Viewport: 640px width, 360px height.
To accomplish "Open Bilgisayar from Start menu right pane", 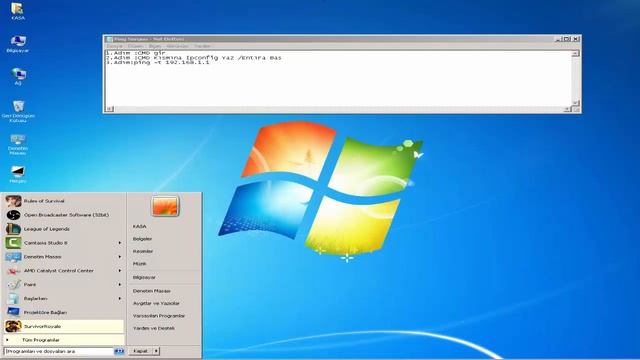I will 144,278.
